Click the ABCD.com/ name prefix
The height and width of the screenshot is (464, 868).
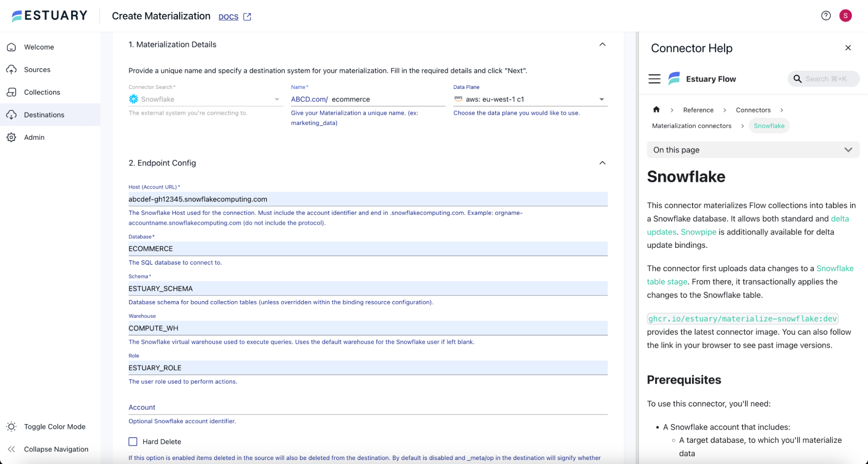point(309,99)
